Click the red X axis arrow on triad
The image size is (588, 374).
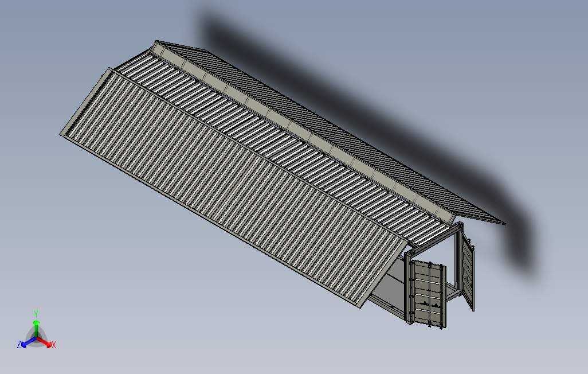[x=45, y=342]
